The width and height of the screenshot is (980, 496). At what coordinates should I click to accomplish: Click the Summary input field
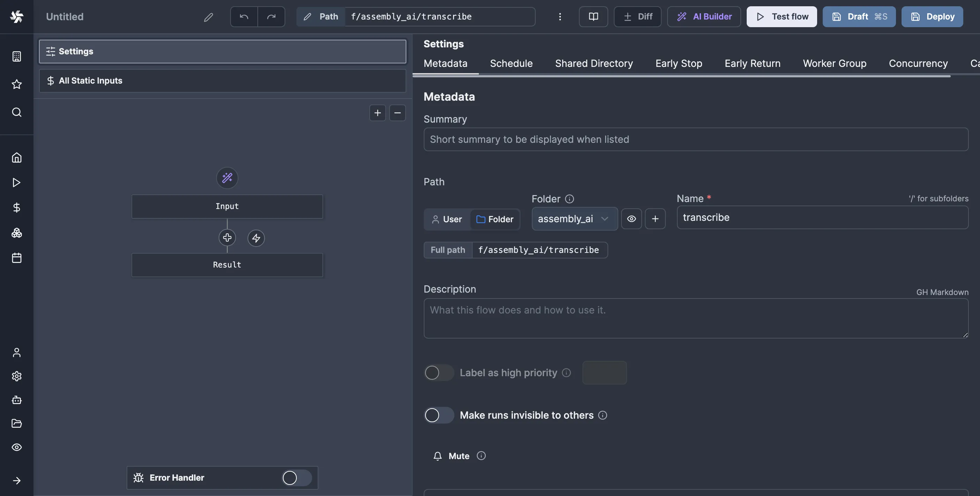[x=695, y=139]
